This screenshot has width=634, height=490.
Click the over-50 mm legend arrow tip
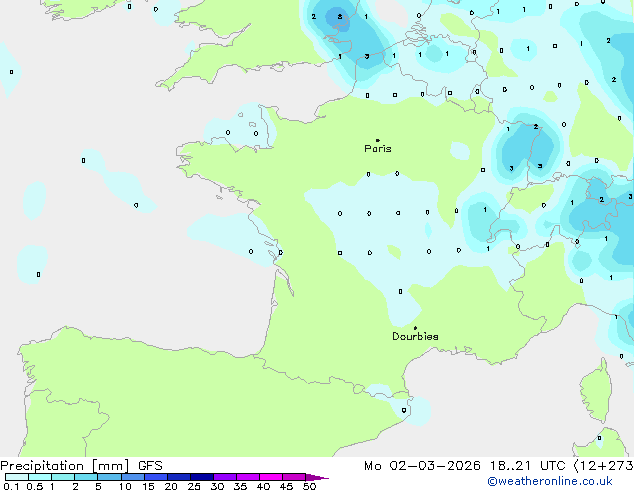pyautogui.click(x=317, y=478)
